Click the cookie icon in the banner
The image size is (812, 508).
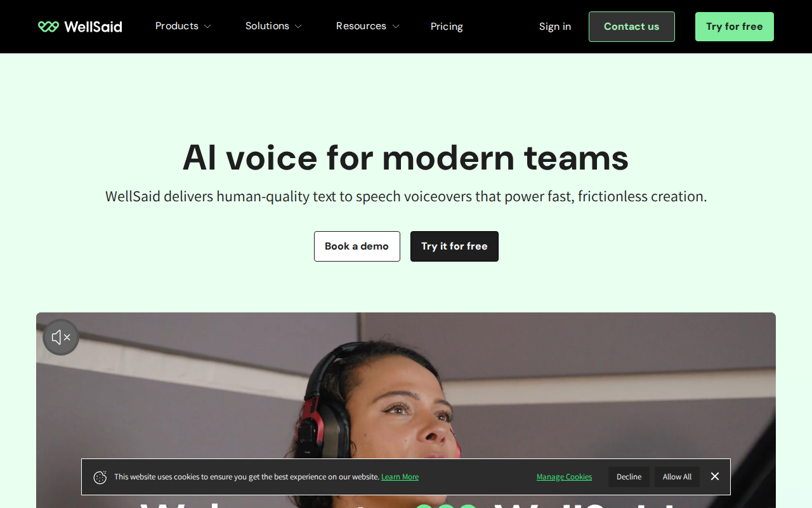(100, 478)
